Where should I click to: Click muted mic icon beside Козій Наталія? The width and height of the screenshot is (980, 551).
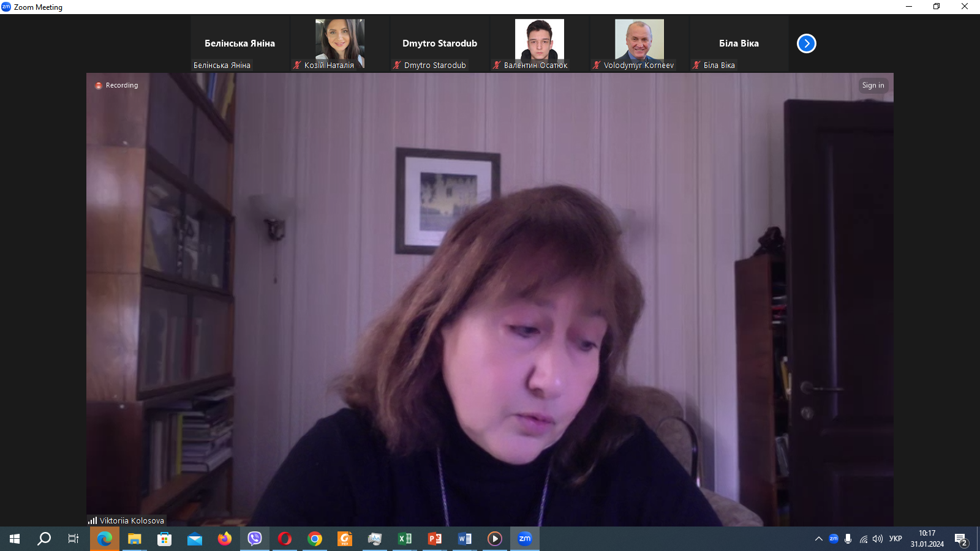pyautogui.click(x=297, y=65)
